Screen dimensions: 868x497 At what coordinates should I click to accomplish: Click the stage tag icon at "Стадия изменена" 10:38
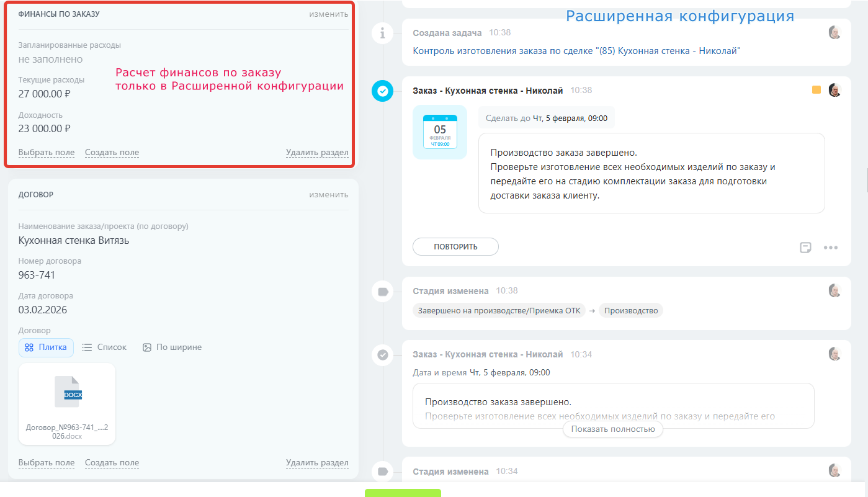click(x=383, y=292)
